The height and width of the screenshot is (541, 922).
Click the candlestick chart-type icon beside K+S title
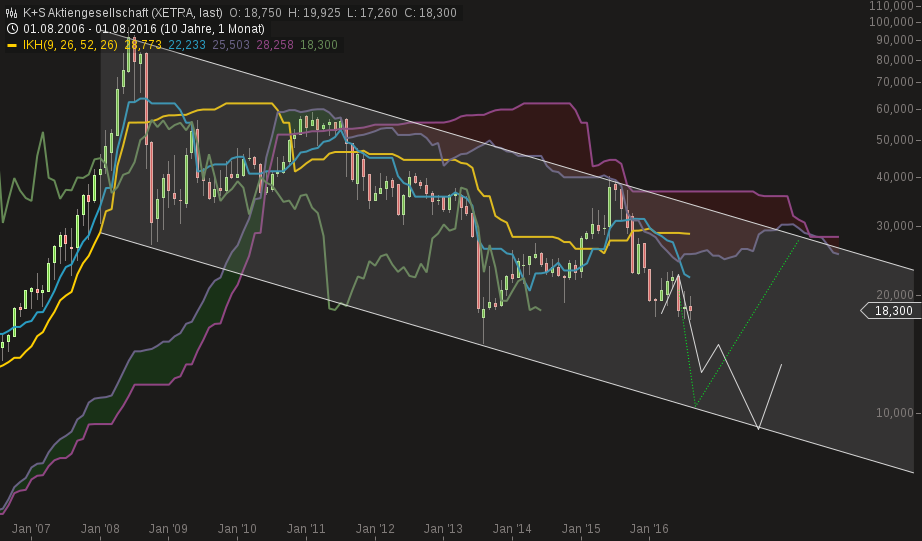(x=11, y=12)
